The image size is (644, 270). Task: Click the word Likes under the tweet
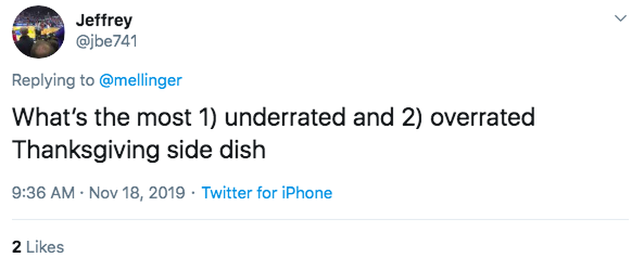[x=45, y=247]
